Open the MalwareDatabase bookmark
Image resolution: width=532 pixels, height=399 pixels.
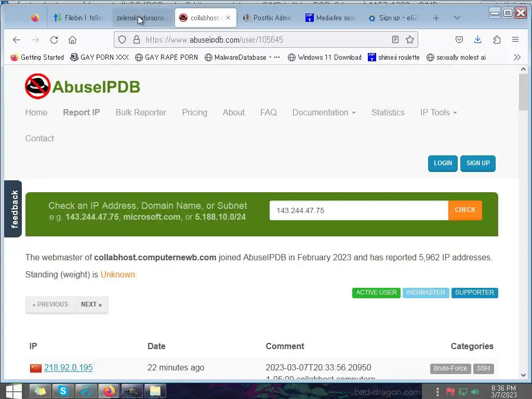(242, 57)
